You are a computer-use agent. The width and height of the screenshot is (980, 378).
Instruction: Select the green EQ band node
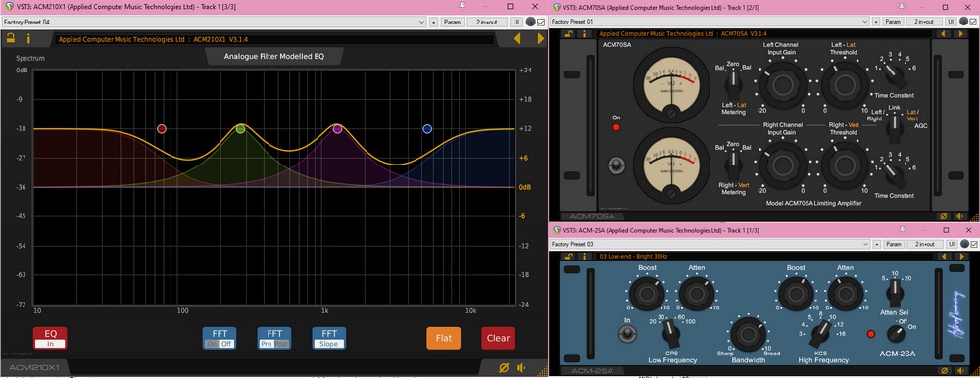[241, 129]
